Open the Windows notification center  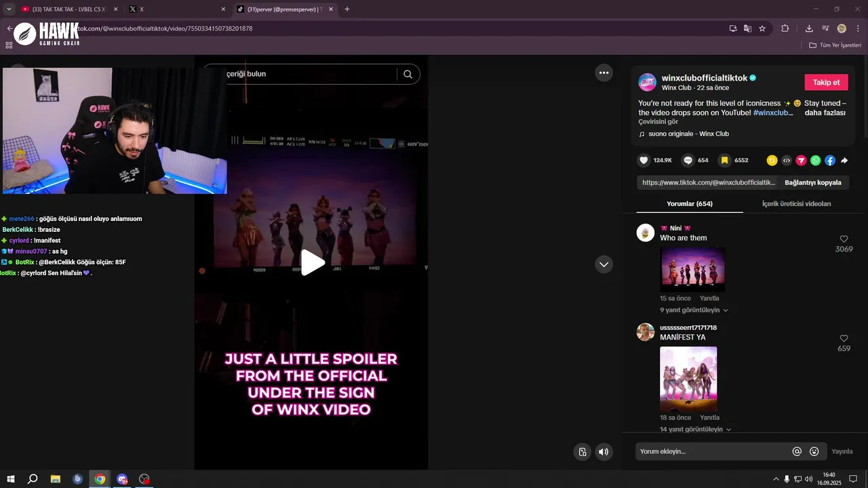click(853, 479)
